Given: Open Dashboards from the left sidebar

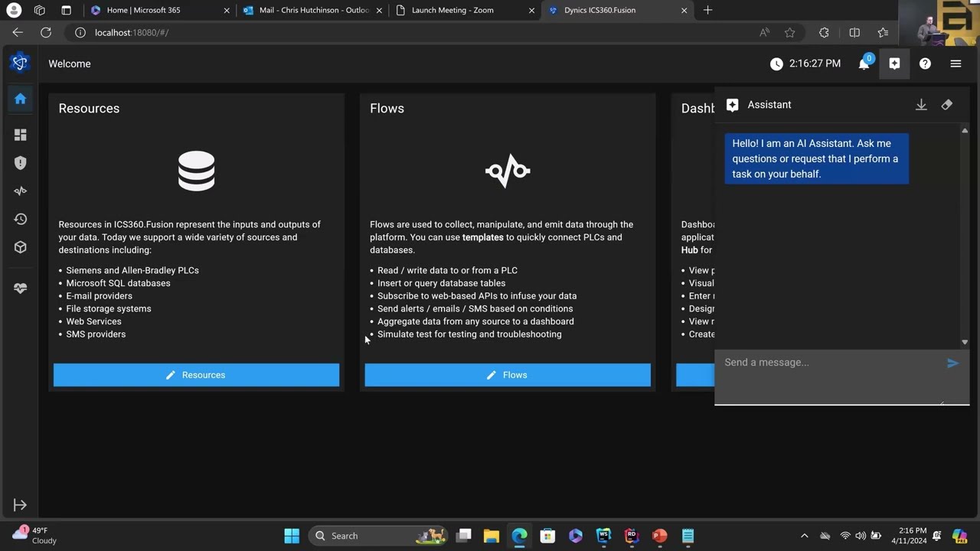Looking at the screenshot, I should pyautogui.click(x=20, y=135).
